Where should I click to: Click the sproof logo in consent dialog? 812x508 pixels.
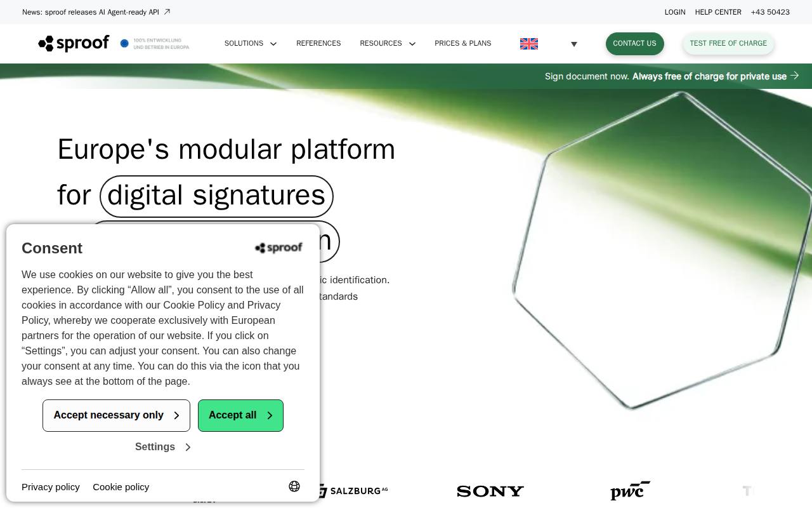278,248
